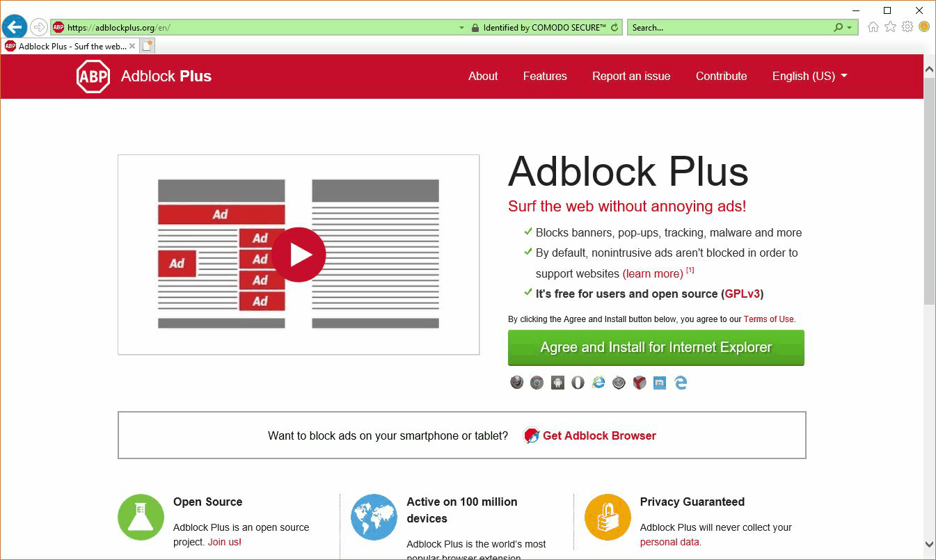Click Agree and Install for Internet Explorer

[x=656, y=347]
